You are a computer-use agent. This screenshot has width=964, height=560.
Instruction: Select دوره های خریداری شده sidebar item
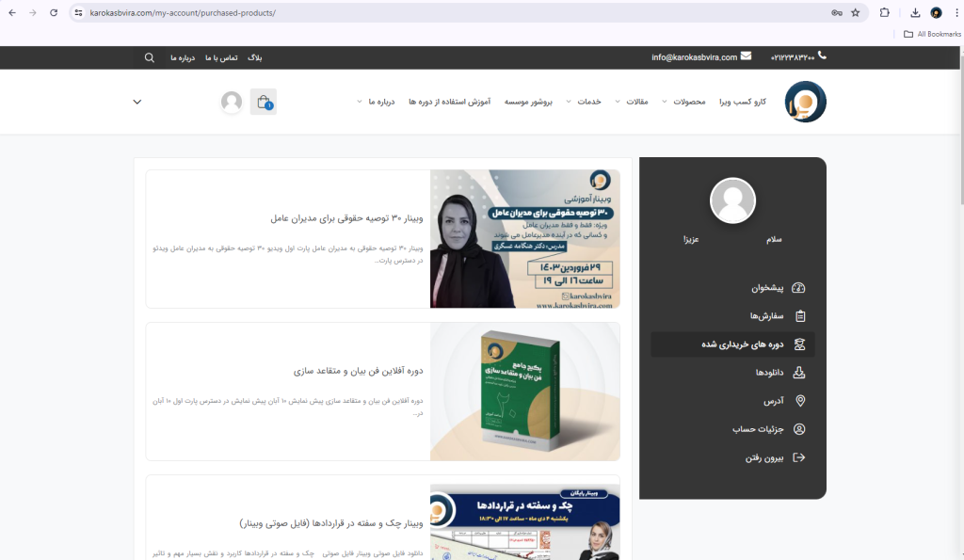pyautogui.click(x=732, y=344)
